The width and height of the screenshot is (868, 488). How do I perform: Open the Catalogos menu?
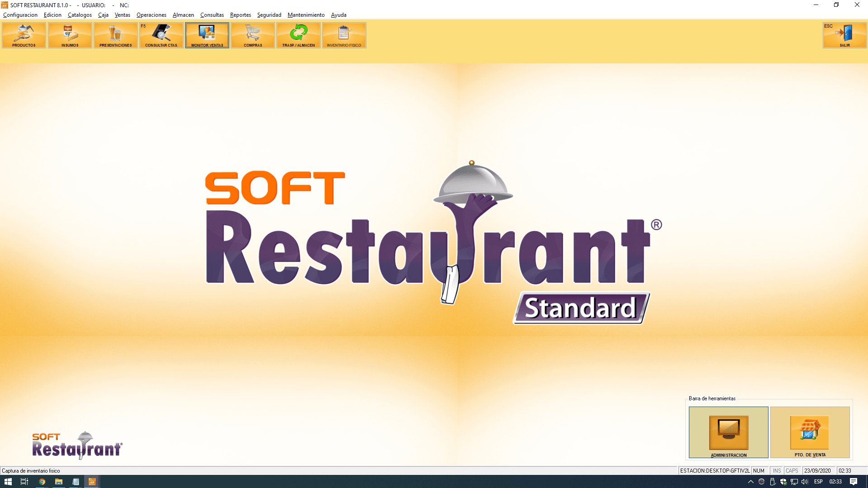(x=80, y=15)
